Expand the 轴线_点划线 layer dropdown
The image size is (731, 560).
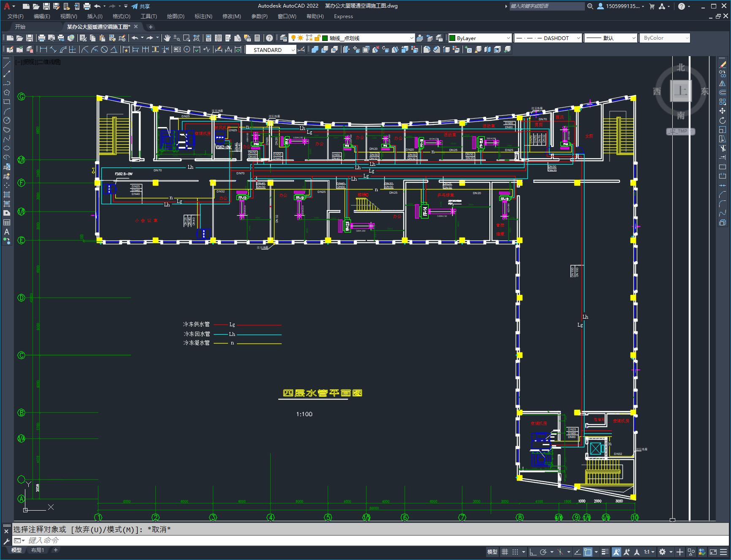pos(412,38)
